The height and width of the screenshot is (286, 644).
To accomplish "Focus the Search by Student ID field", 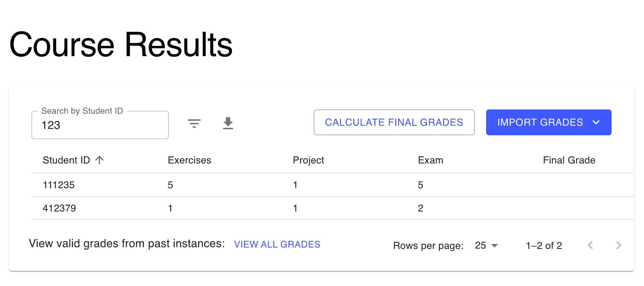I will 100,125.
